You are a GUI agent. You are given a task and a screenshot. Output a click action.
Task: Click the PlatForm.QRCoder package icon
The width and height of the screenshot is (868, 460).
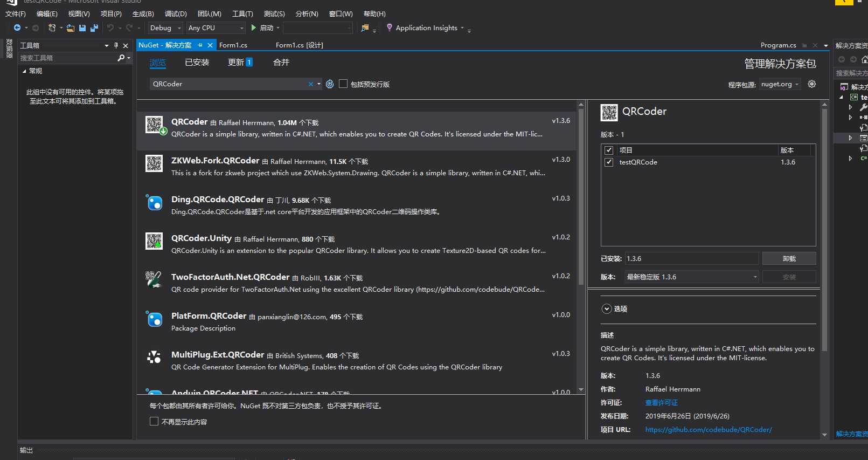[154, 319]
